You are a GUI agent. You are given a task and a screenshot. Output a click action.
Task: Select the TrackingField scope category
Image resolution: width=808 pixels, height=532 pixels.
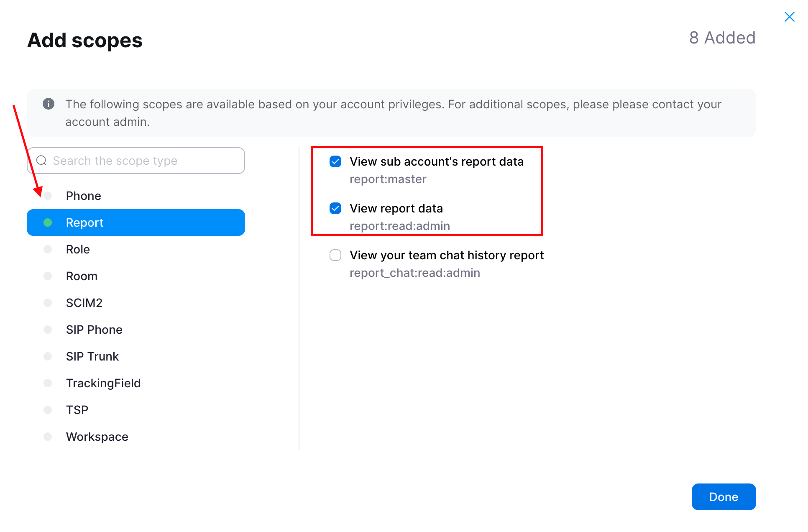pos(136,383)
